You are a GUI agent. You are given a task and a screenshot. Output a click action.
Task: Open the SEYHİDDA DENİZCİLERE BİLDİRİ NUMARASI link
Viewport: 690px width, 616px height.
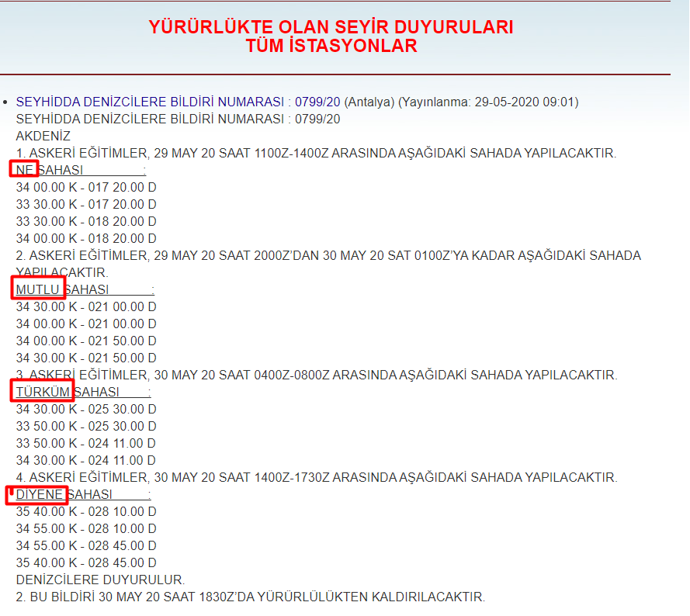pyautogui.click(x=150, y=102)
